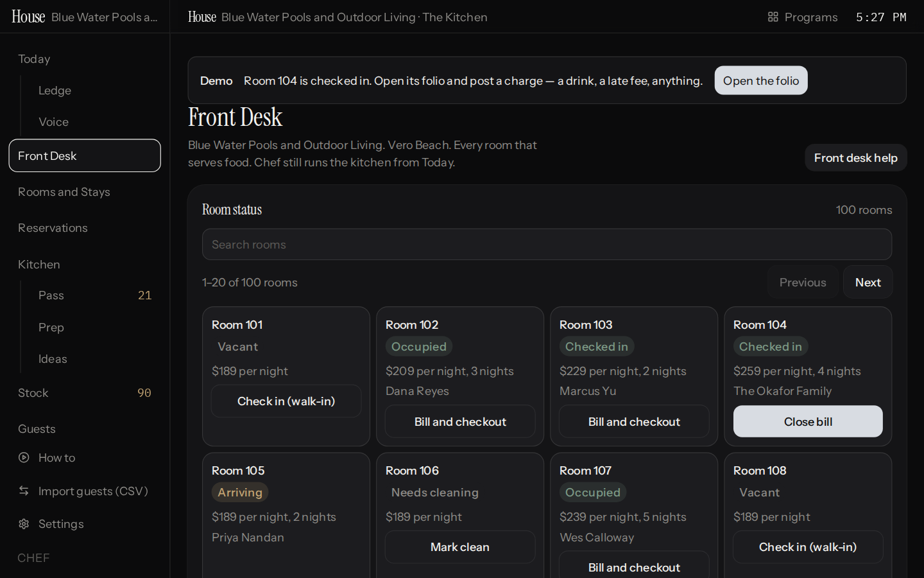
Task: Click the Room 103 Checked in badge
Action: pyautogui.click(x=597, y=346)
